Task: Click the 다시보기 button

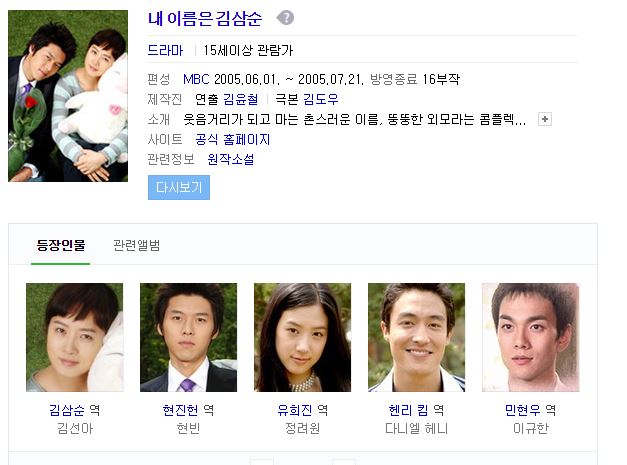Action: click(179, 187)
